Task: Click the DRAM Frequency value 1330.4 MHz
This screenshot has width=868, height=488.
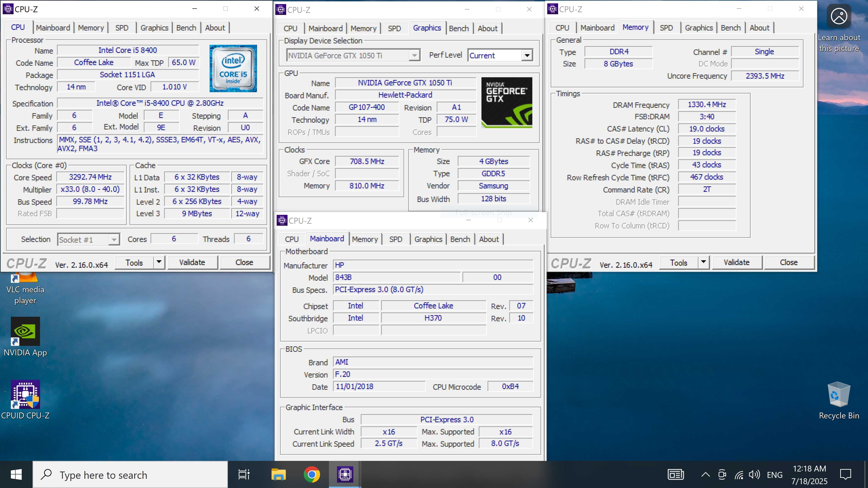Action: [x=707, y=104]
